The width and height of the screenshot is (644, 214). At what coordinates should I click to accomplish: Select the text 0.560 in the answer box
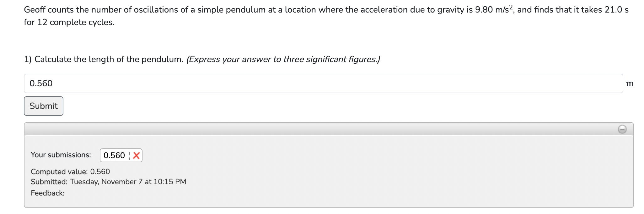click(x=41, y=83)
